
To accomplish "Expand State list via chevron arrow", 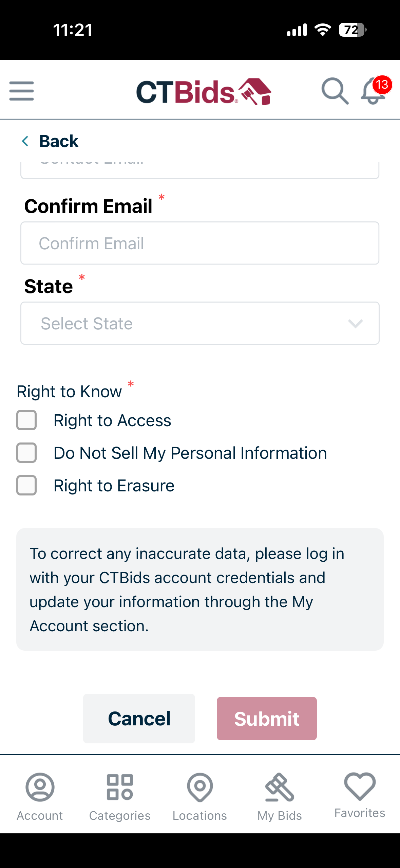I will [x=355, y=324].
